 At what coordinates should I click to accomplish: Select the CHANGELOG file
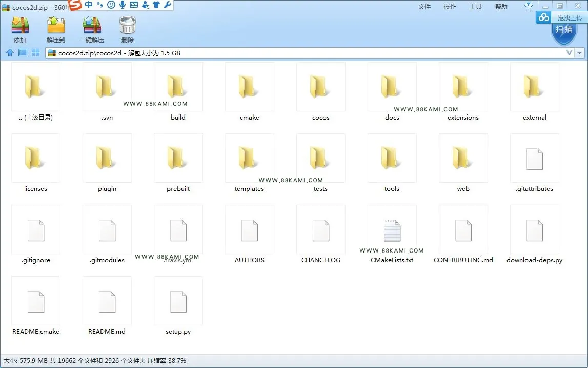[320, 235]
